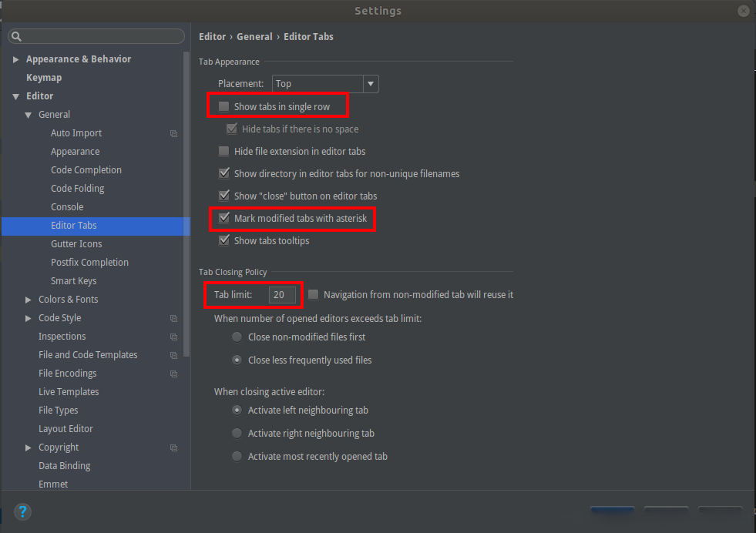
Task: Open Postfix Completion settings
Action: pyautogui.click(x=89, y=262)
